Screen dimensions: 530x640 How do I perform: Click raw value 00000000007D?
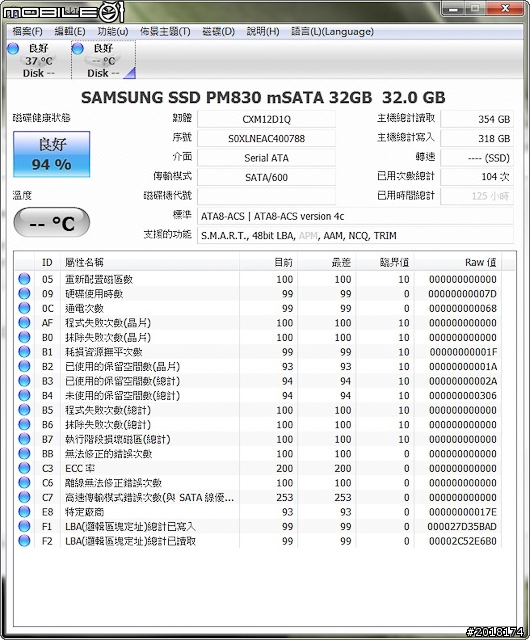(x=463, y=294)
